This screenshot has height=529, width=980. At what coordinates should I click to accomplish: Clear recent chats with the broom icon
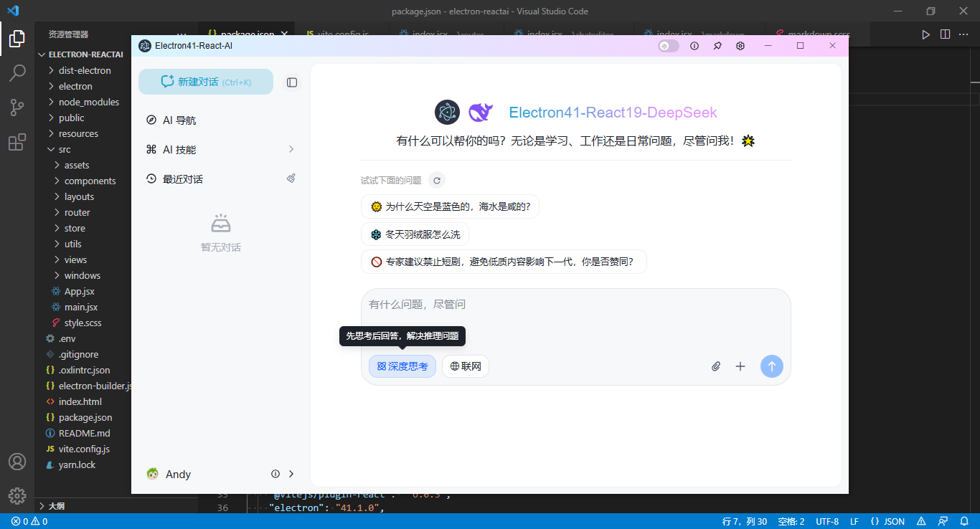[x=291, y=178]
